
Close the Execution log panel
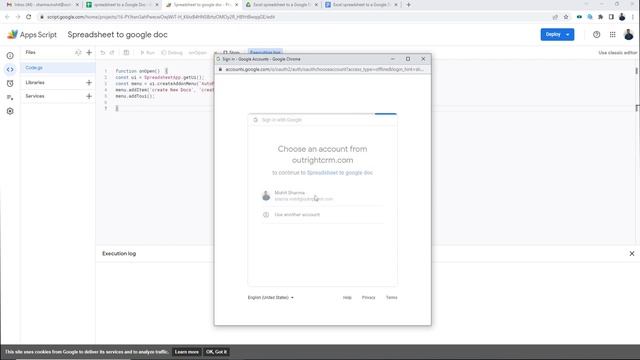click(x=632, y=253)
